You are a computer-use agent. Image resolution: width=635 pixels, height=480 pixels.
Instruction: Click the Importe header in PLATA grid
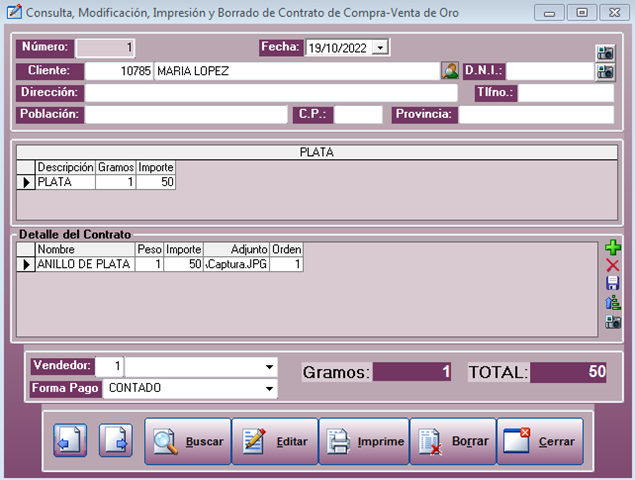pyautogui.click(x=156, y=167)
